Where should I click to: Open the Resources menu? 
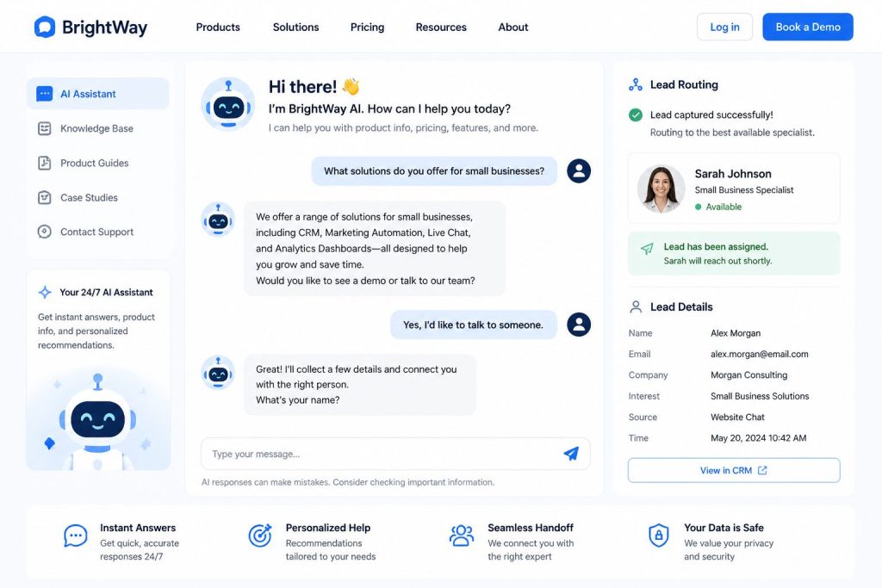[x=441, y=27]
